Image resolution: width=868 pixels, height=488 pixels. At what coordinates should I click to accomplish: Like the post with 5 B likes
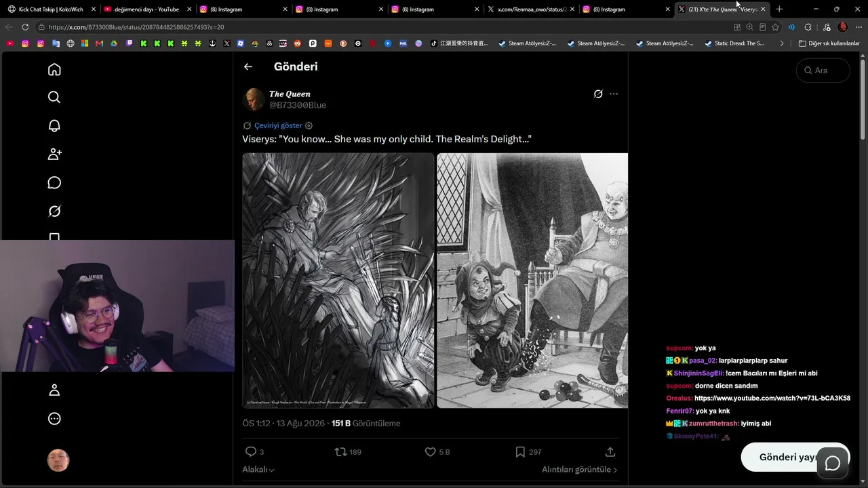pyautogui.click(x=430, y=451)
